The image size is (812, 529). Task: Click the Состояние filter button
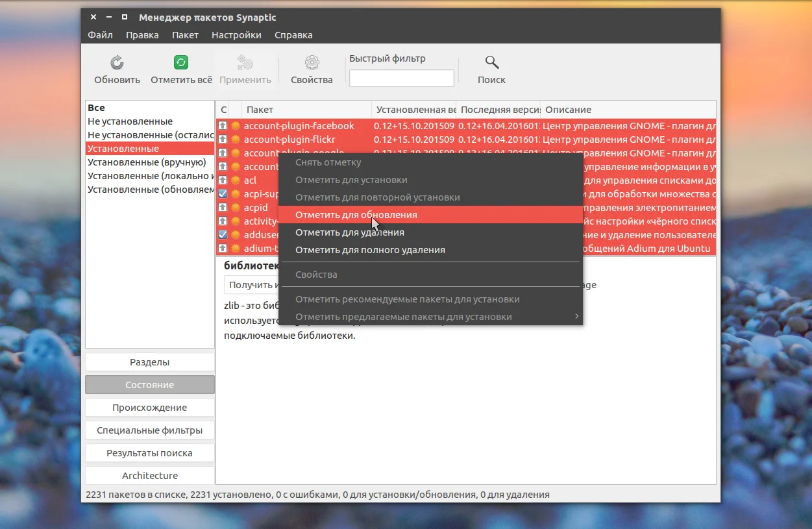click(150, 385)
